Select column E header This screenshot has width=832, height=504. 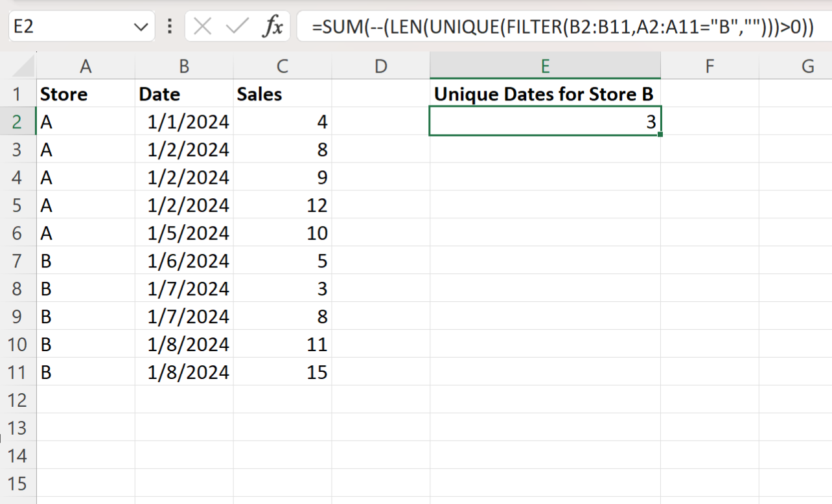(x=545, y=65)
